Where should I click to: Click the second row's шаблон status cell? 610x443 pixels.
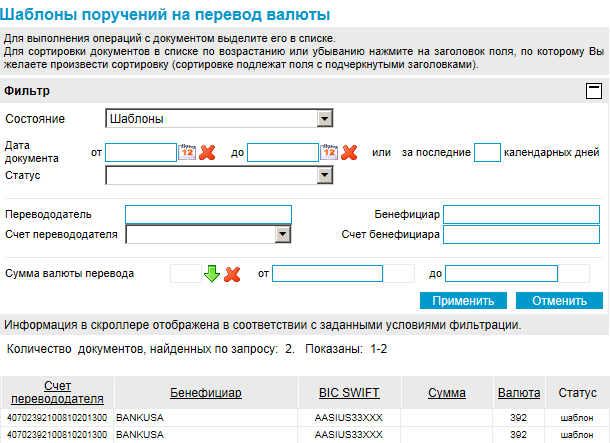[x=577, y=434]
